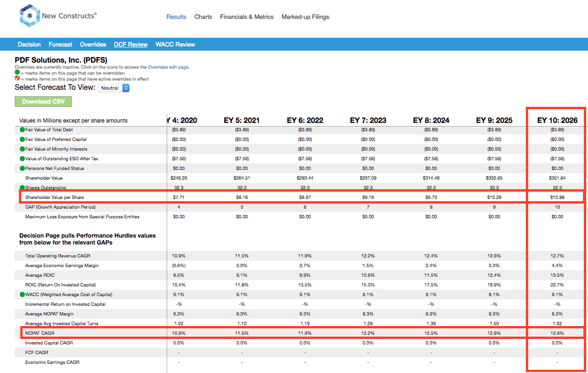Image resolution: width=588 pixels, height=373 pixels.
Task: Follow the 'Overrides edit page' link
Action: click(168, 67)
